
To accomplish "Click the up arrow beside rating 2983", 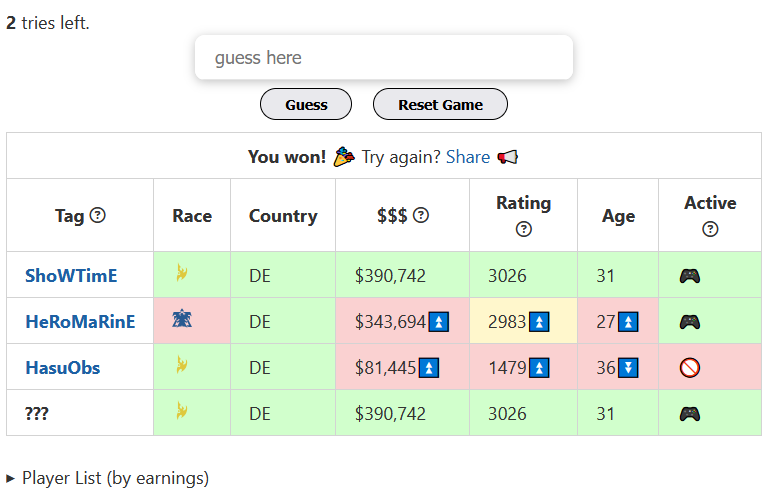I will 539,322.
